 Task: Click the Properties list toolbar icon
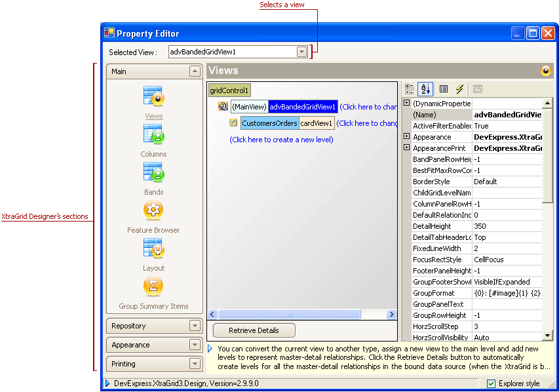444,88
